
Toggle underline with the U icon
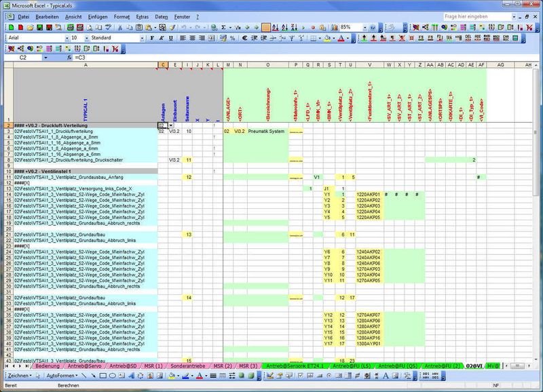(x=171, y=37)
